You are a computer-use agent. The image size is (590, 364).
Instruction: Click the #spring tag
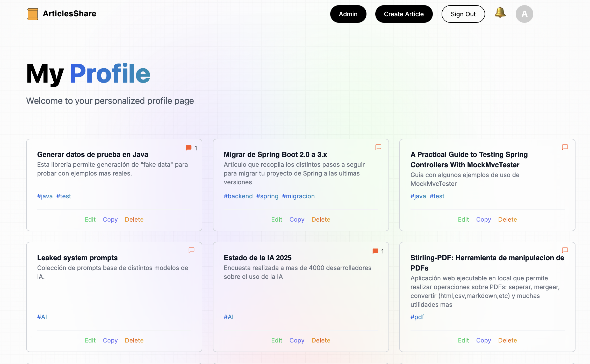[267, 196]
